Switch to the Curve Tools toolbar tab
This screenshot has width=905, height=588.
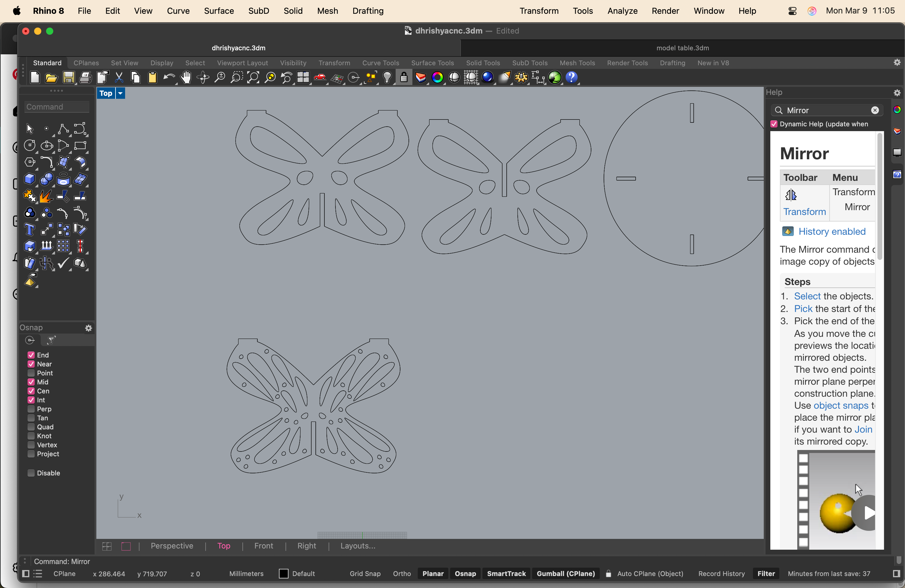(x=380, y=63)
